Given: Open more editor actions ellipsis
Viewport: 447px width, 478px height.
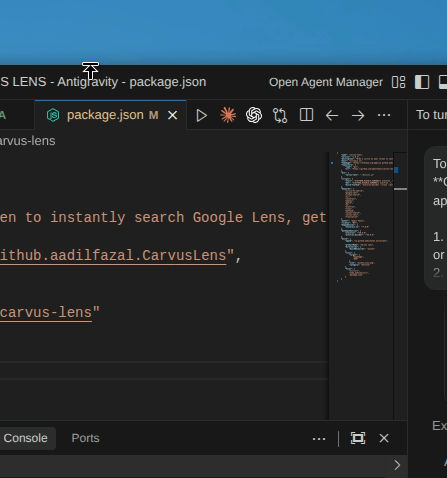Looking at the screenshot, I should (x=384, y=115).
